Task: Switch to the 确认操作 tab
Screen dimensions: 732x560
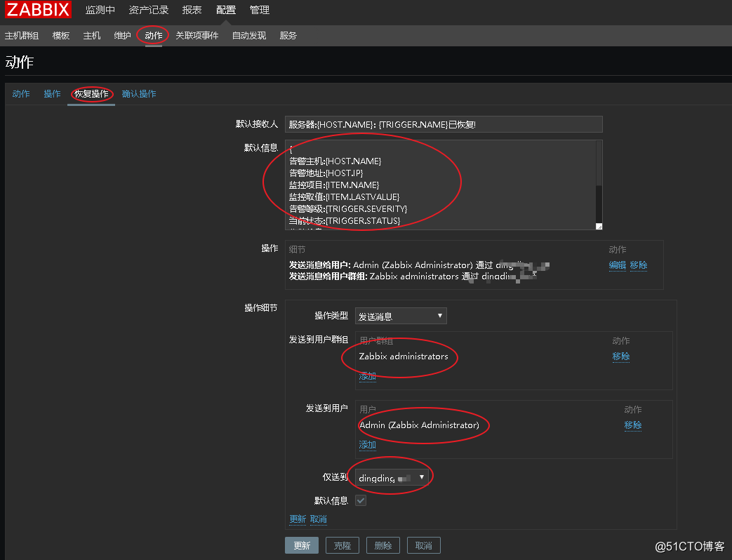Action: point(139,94)
